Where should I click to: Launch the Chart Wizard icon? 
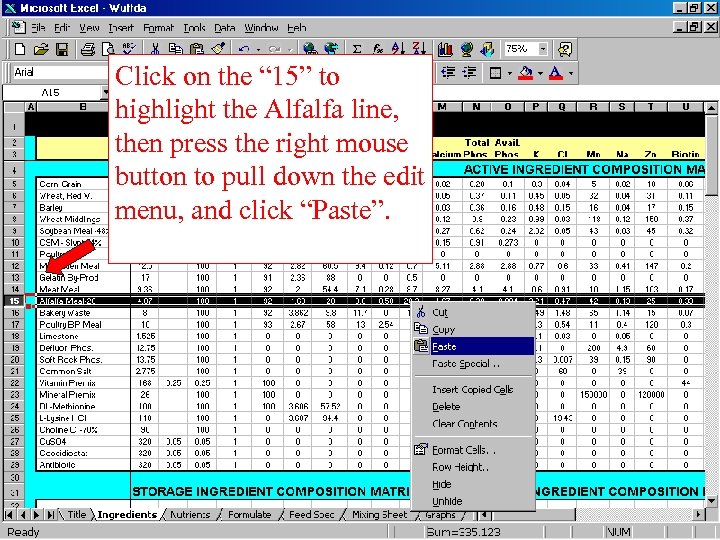click(445, 49)
